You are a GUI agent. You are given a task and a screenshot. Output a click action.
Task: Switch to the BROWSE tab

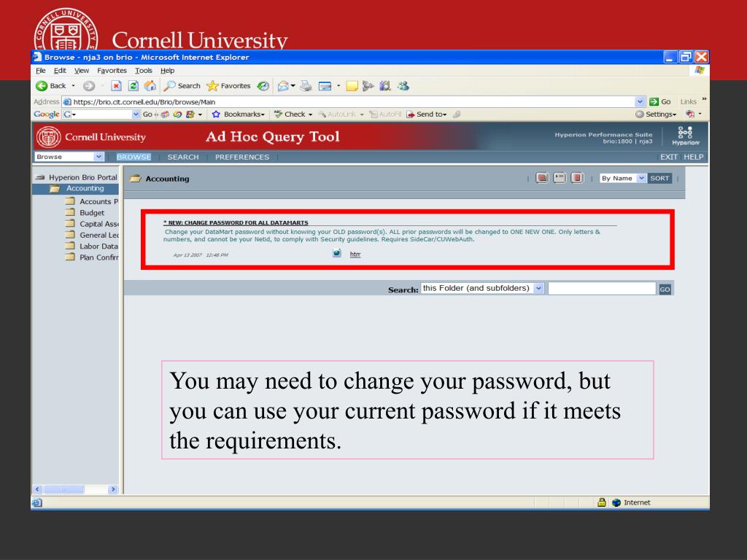pyautogui.click(x=134, y=157)
